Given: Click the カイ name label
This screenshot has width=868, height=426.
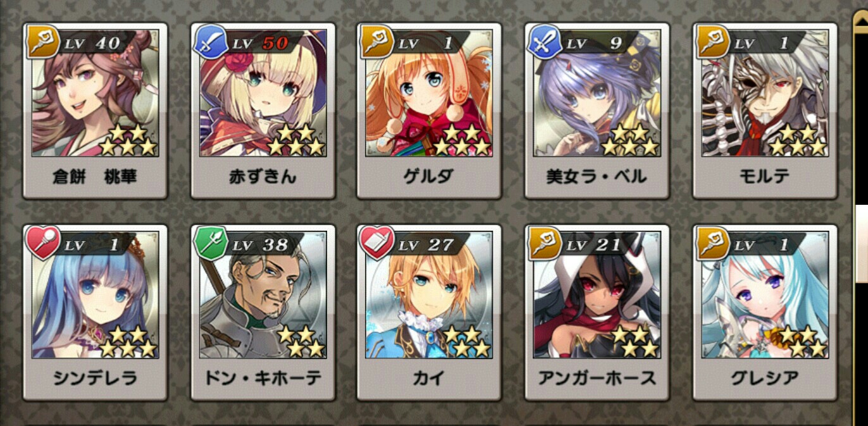Looking at the screenshot, I should 429,378.
